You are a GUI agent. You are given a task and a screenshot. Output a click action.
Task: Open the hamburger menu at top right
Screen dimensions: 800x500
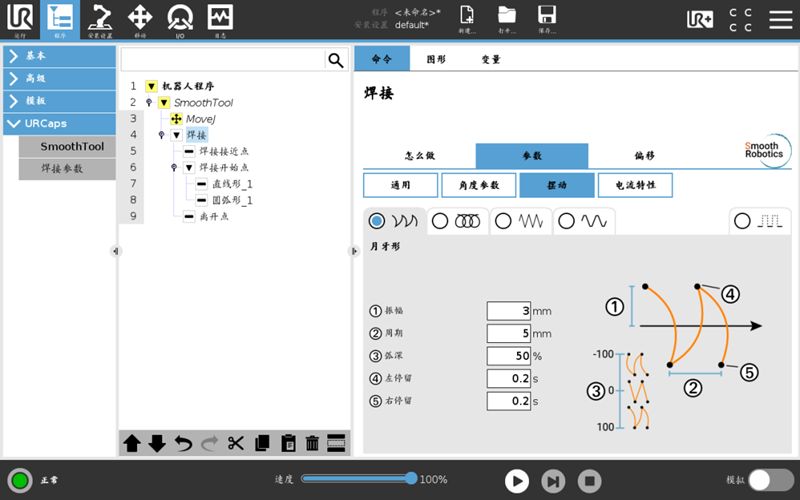[x=780, y=19]
